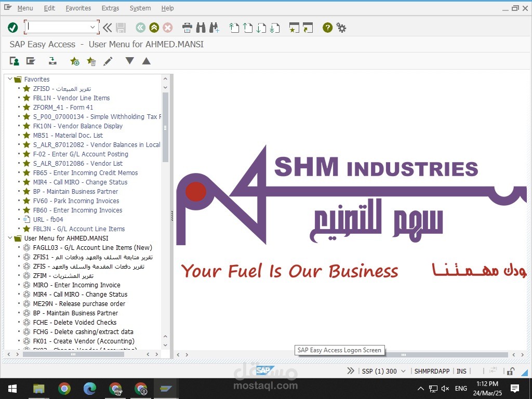Click the Last Page icon
The width and height of the screenshot is (532, 399).
274,28
